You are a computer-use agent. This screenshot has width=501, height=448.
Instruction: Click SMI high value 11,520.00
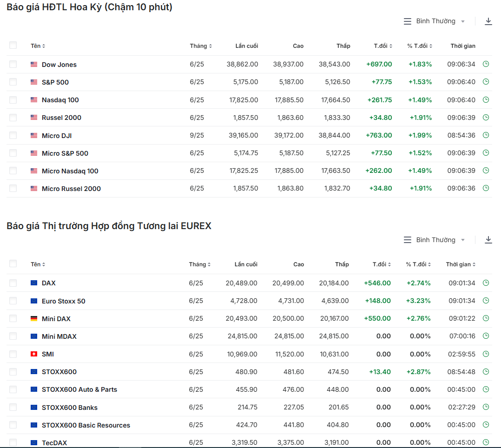(290, 354)
